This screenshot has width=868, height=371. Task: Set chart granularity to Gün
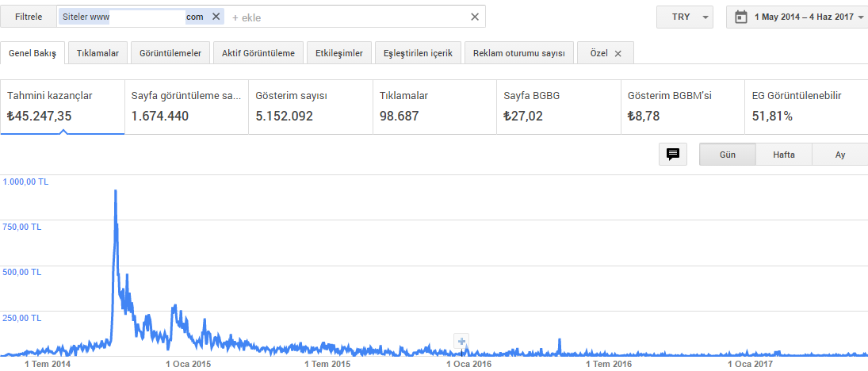(728, 155)
